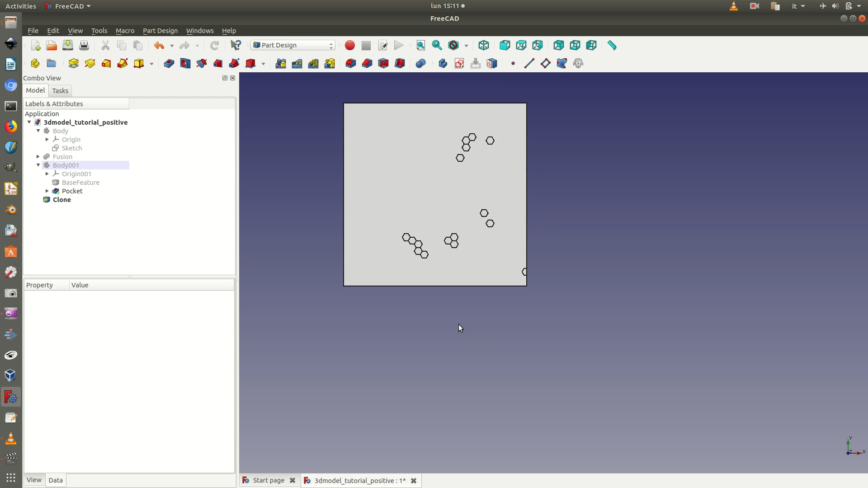
Task: Switch to isometric view cube icon
Action: point(484,45)
